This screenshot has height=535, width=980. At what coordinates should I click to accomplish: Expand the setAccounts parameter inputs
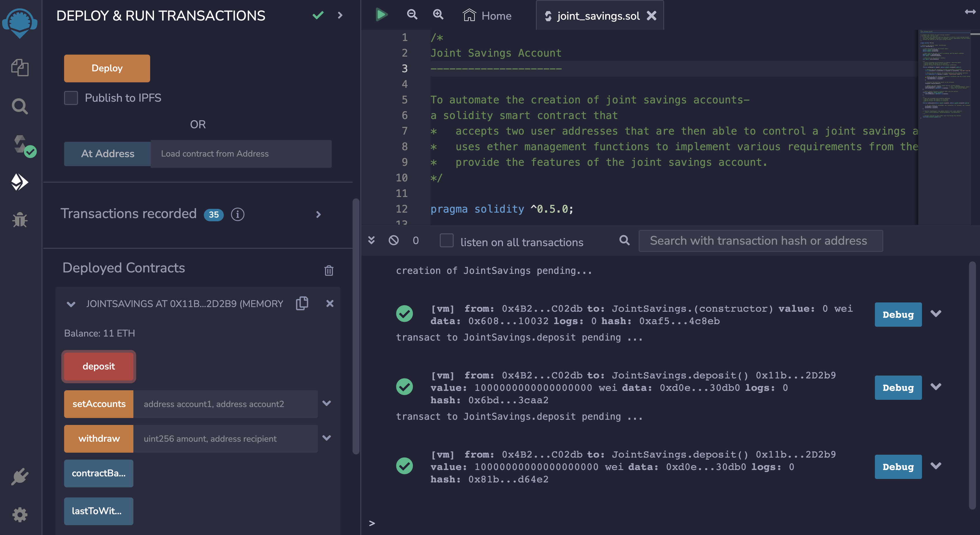(x=327, y=403)
